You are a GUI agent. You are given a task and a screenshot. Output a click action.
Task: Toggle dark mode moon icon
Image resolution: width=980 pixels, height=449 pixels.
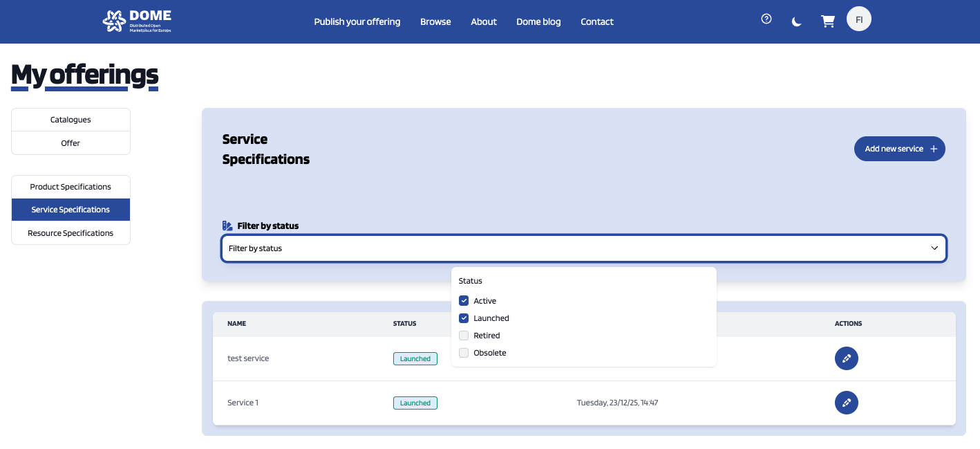click(x=797, y=21)
